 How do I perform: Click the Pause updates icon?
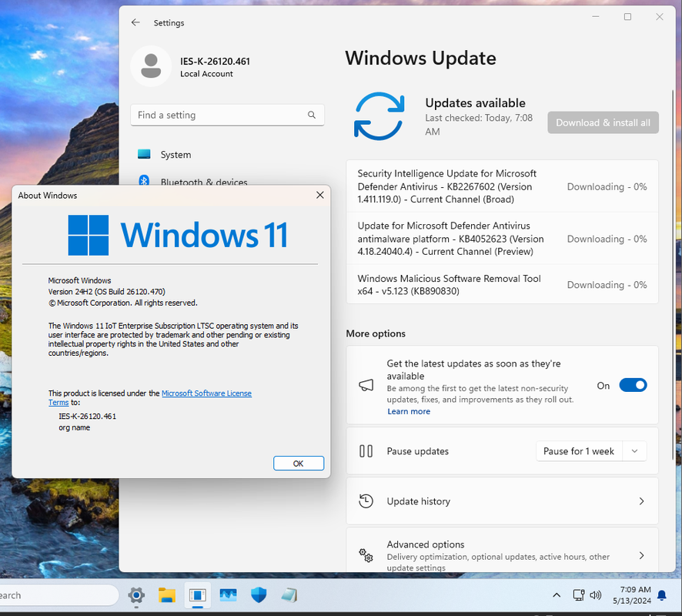366,451
